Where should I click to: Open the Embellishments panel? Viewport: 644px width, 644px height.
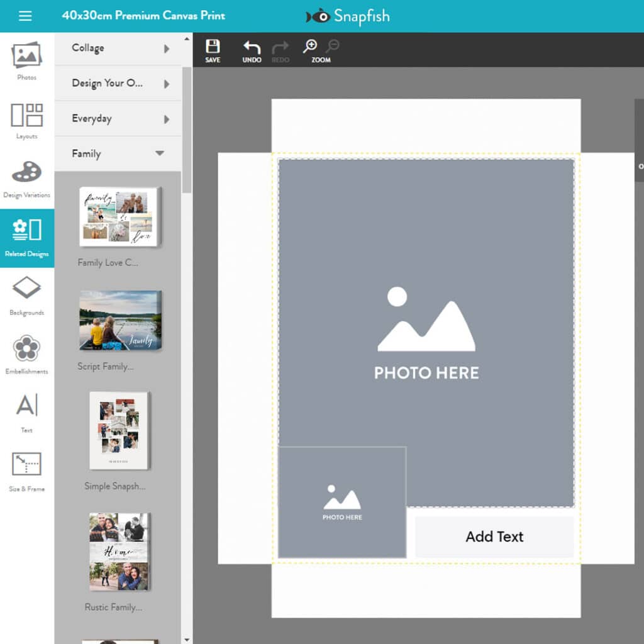click(x=26, y=355)
